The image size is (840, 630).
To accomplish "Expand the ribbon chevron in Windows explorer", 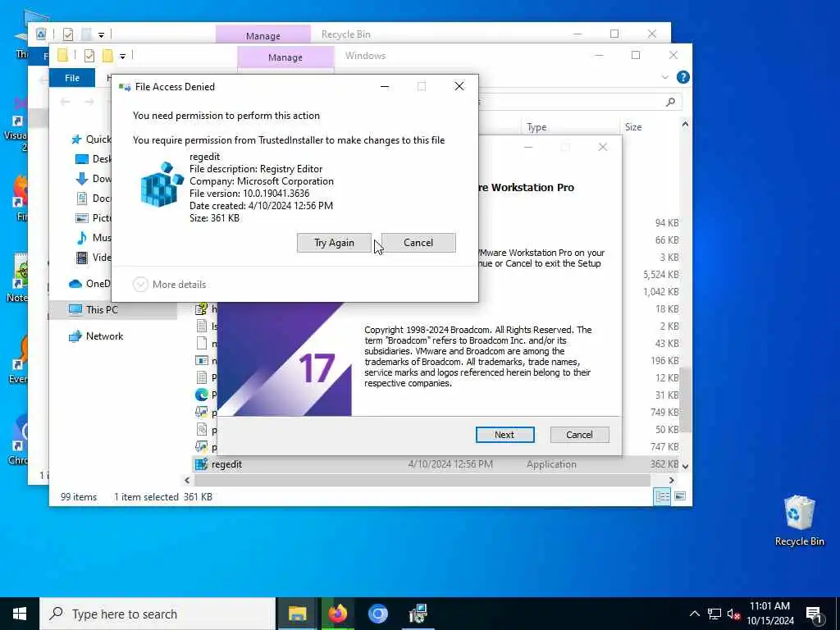I will [x=665, y=77].
